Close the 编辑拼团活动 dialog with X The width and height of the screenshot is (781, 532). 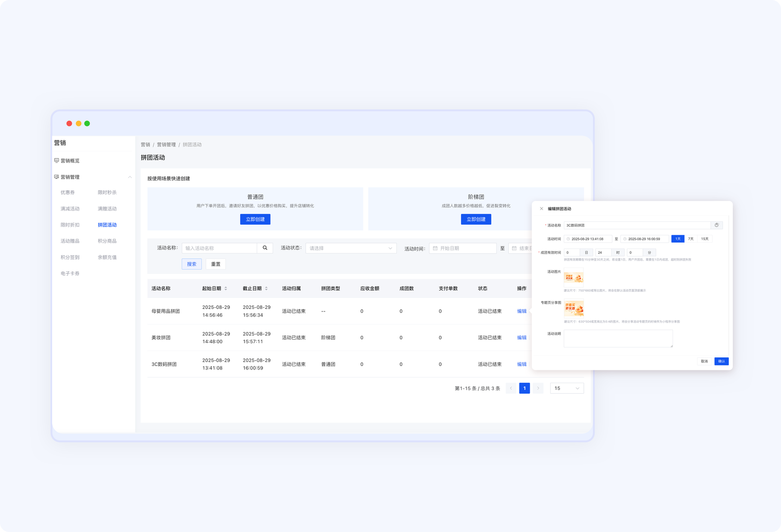tap(541, 209)
